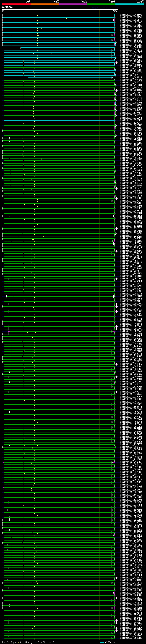Pick the UniRef100_A0ZM16 hit label
Image resolution: width=146 pixels, height=644 pixels.
[x=131, y=88]
